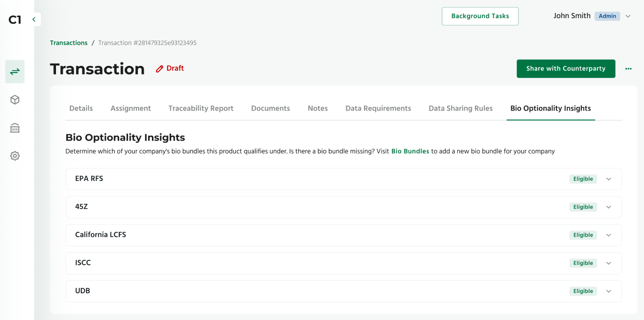Open the Transactions sidebar icon
644x320 pixels.
click(15, 72)
